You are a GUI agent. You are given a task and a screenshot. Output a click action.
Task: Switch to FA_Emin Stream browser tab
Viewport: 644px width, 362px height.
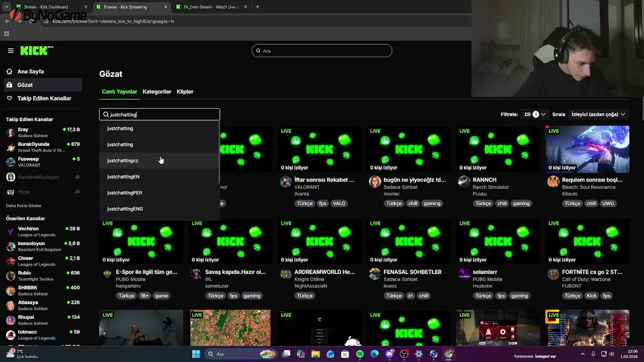point(211,7)
